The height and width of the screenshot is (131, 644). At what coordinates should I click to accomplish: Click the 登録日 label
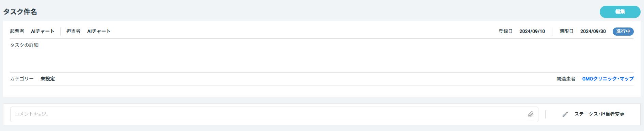point(505,31)
